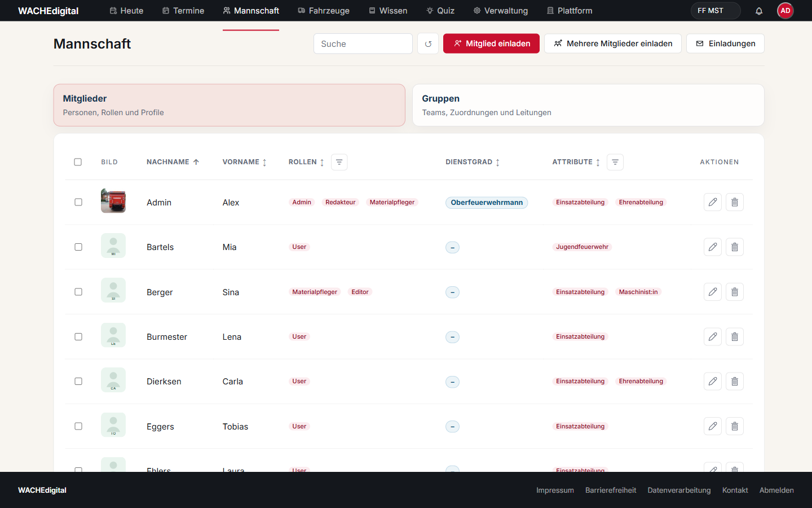Select the Dierksen Carla row checkbox

pos(78,381)
